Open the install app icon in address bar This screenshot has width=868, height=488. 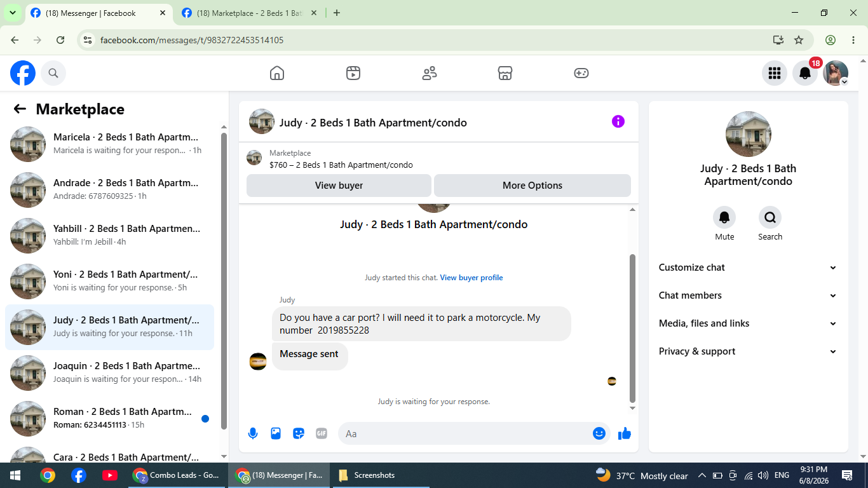pyautogui.click(x=778, y=40)
